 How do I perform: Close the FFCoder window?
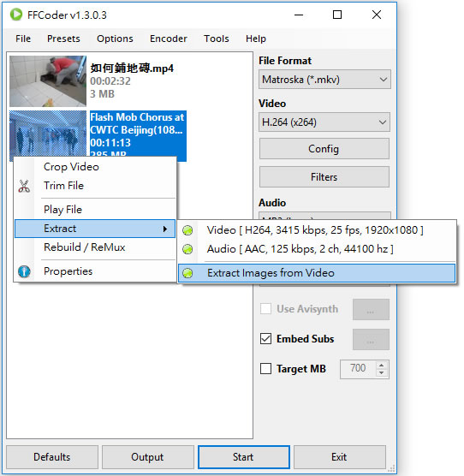[377, 15]
